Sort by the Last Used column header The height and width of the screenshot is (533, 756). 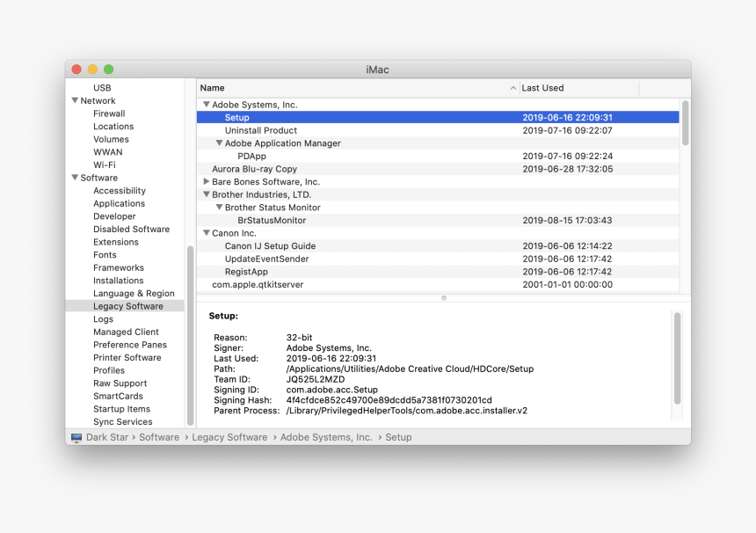coord(542,88)
